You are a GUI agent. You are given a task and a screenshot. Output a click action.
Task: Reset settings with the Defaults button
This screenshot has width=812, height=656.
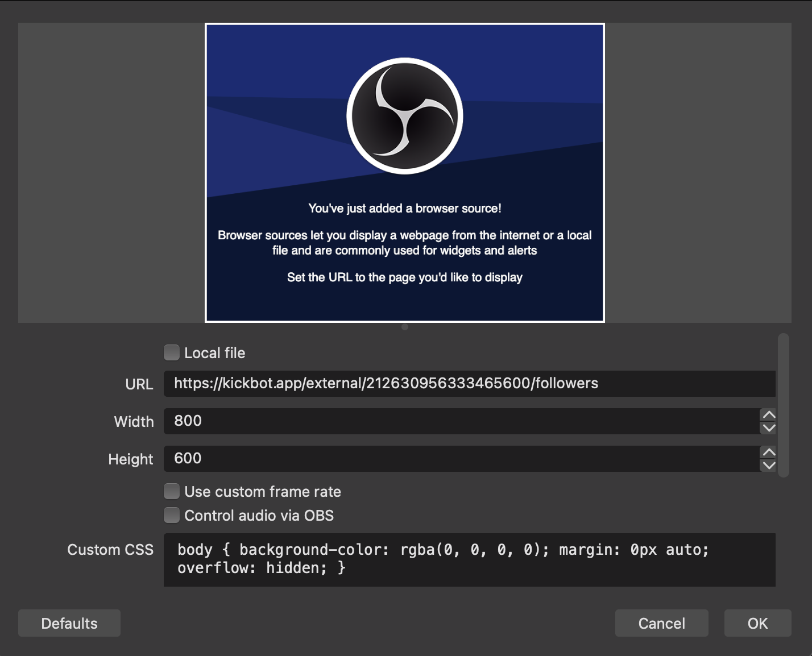pos(69,623)
